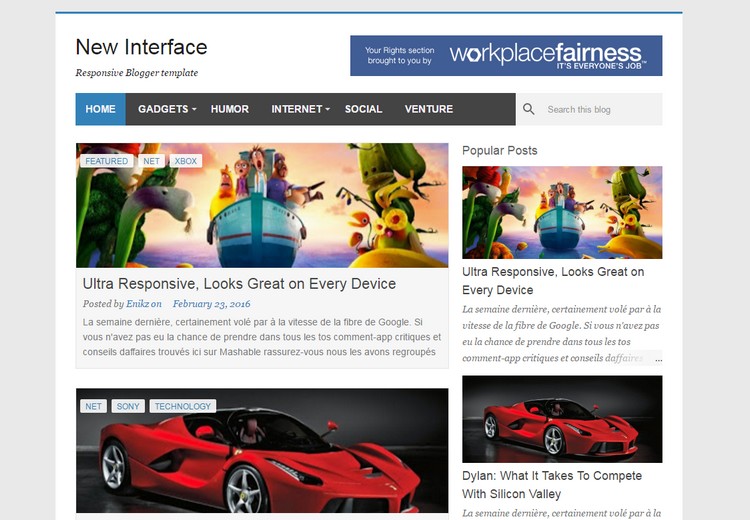Open 'Dylan: What It Takes To Compete' link
Viewport: 750px width, 520px height.
pos(552,485)
